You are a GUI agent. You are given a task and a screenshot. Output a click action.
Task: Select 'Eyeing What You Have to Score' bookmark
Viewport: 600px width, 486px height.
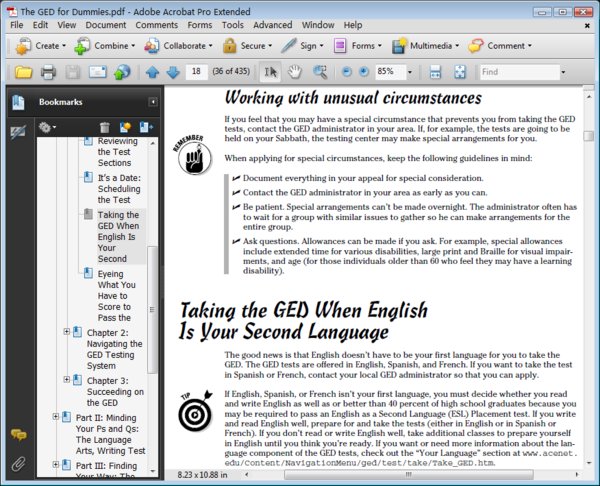click(x=114, y=296)
